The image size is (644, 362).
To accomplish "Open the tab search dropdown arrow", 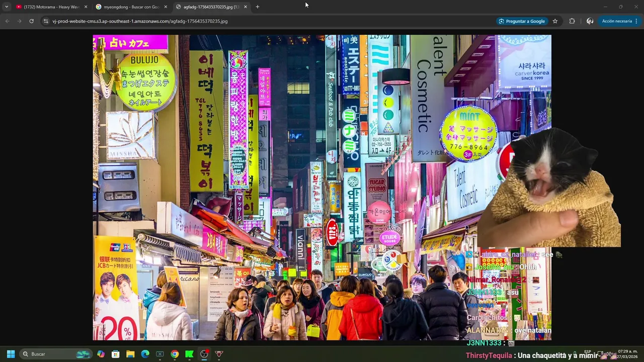I will (6, 7).
